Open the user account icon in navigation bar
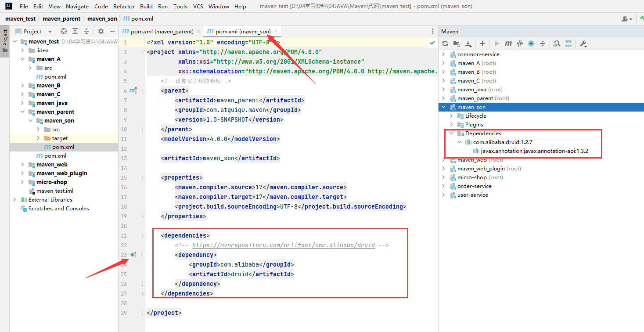644x332 pixels. tap(627, 19)
